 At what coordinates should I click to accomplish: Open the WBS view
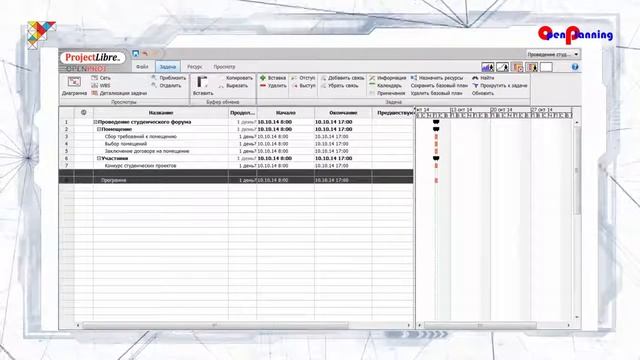(x=101, y=85)
